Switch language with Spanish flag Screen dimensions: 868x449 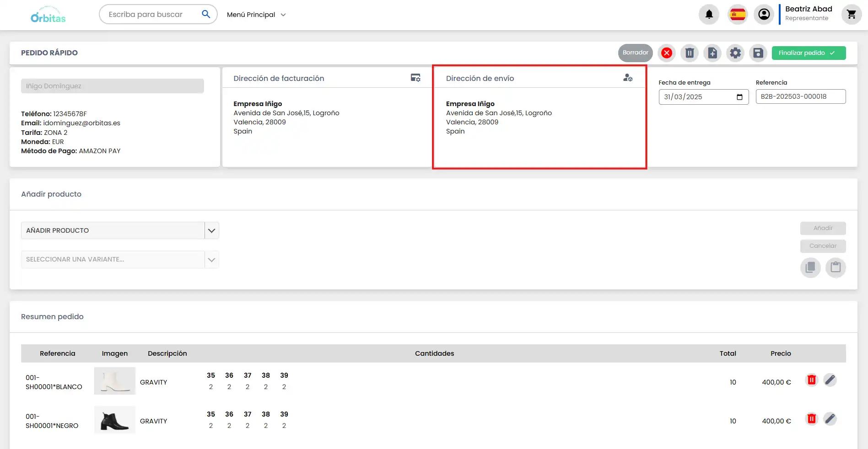tap(738, 15)
